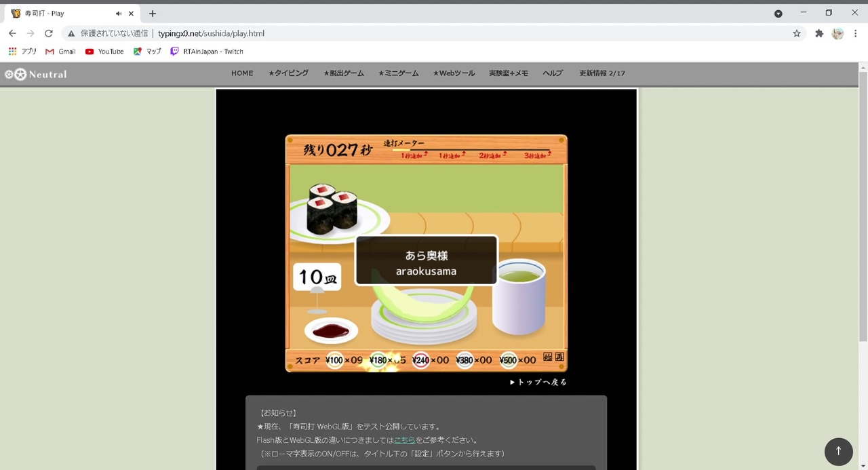
Task: Click the scroll-to-top arrow circle
Action: coord(839,452)
